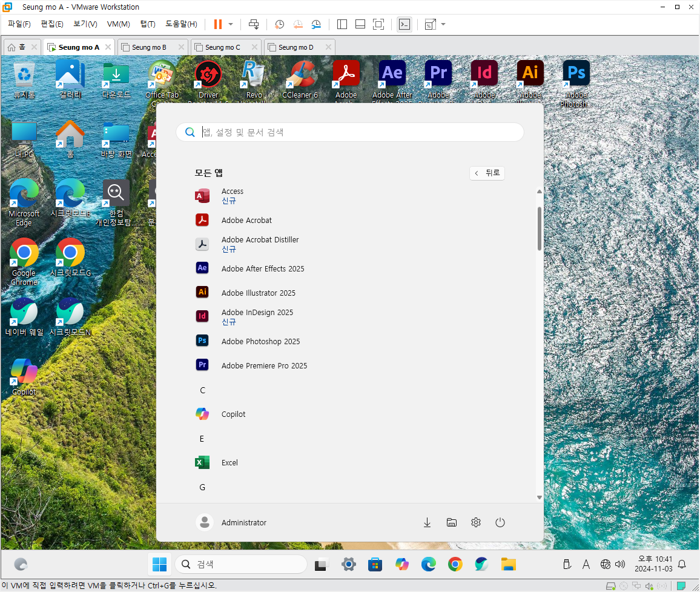The height and width of the screenshot is (592, 700).
Task: Open the power options dropdown next to pause
Action: tap(231, 24)
